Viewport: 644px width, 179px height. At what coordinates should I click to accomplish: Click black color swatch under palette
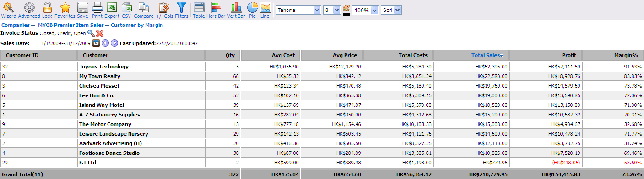[346, 14]
